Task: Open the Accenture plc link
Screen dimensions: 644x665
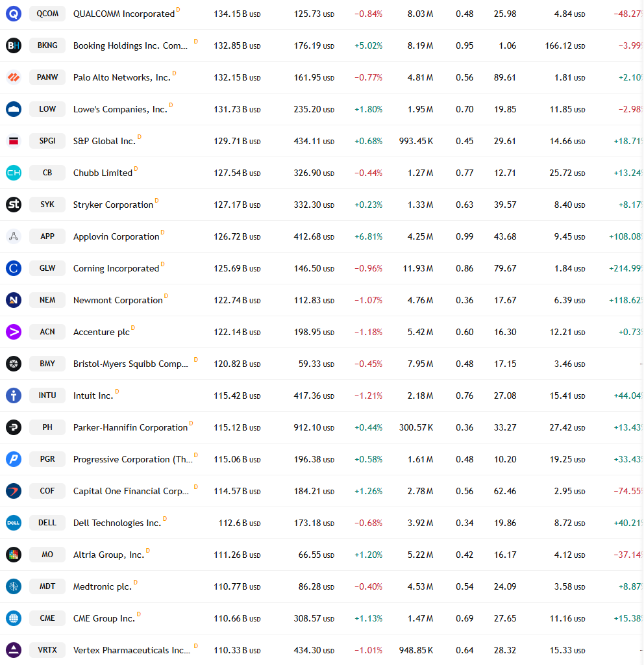Action: pos(101,332)
